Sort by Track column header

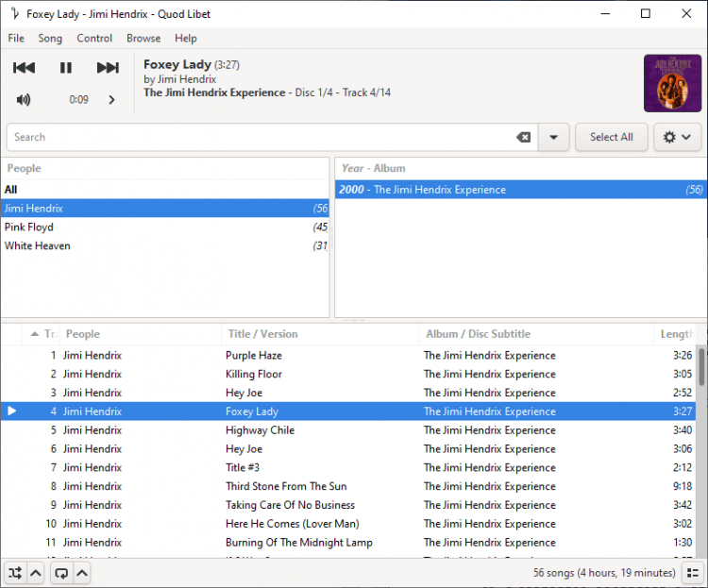pyautogui.click(x=41, y=334)
